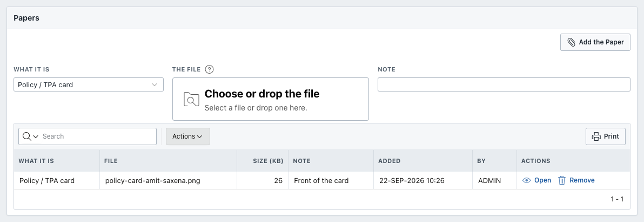Click the trash can icon in Actions column
The height and width of the screenshot is (222, 644).
[562, 180]
